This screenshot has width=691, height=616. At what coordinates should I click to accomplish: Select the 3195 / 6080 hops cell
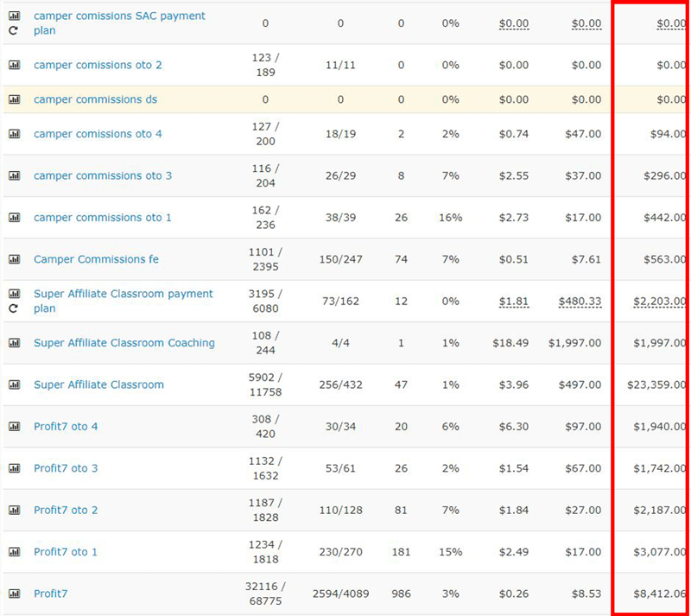point(265,302)
